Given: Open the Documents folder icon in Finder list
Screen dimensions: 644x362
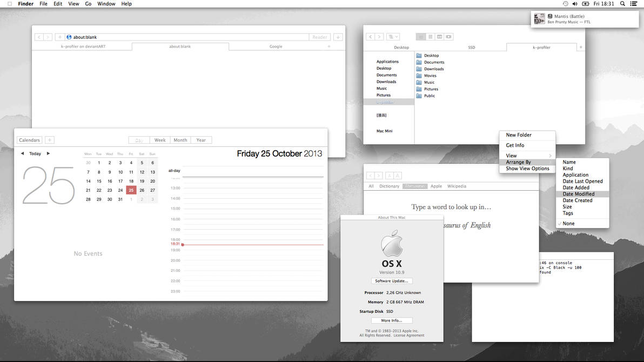Looking at the screenshot, I should point(419,62).
